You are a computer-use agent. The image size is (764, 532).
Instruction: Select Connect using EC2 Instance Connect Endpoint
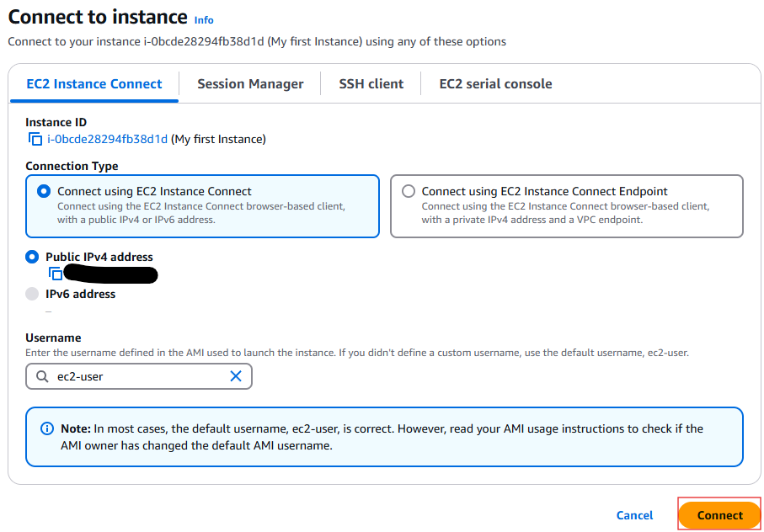(409, 191)
